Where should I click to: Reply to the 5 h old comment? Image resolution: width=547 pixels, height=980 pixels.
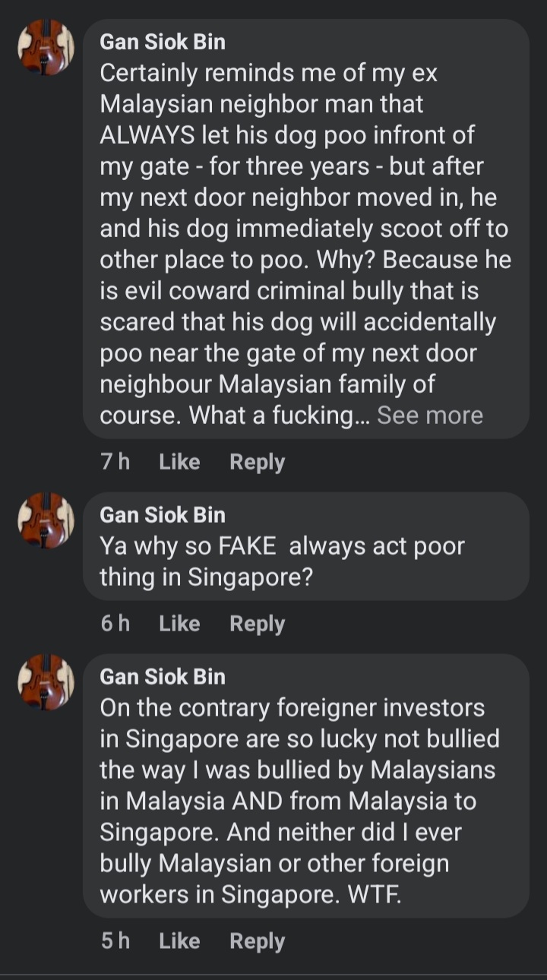[257, 941]
